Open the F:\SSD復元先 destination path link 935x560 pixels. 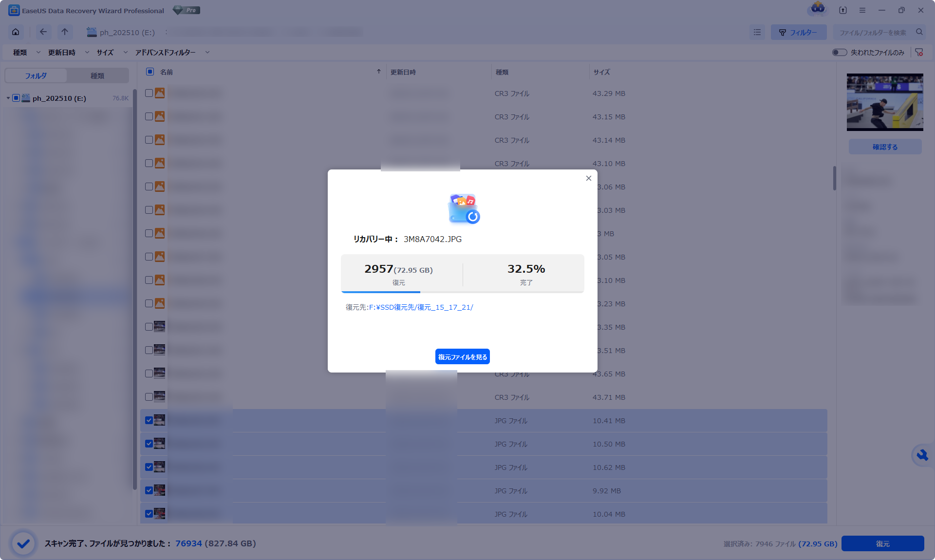click(422, 307)
